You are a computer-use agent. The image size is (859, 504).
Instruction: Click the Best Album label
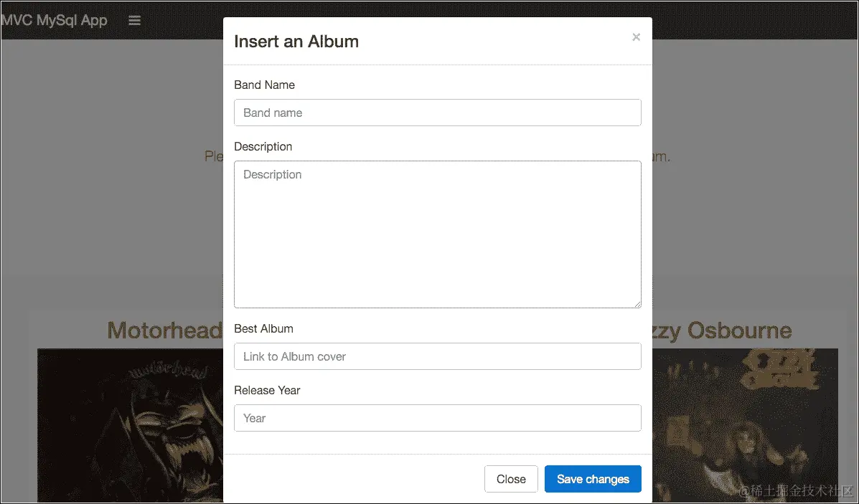tap(263, 328)
